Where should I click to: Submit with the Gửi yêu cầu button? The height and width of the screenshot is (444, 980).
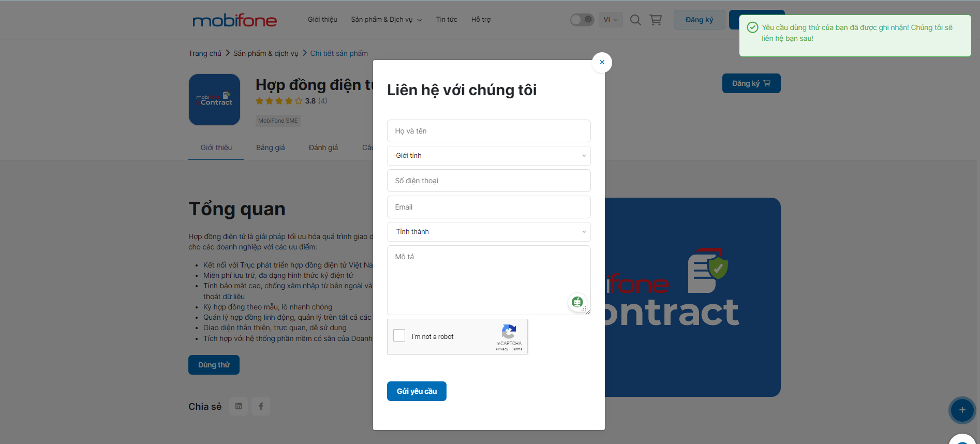pos(417,391)
